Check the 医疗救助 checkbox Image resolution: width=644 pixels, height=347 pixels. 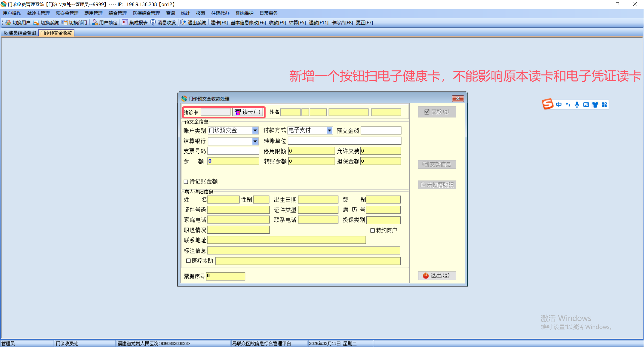click(188, 261)
